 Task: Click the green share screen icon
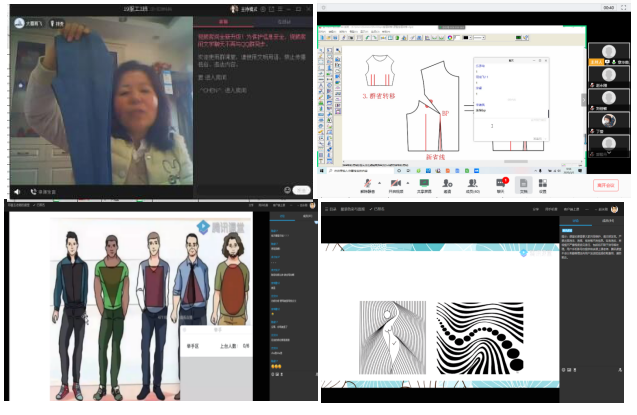(424, 184)
